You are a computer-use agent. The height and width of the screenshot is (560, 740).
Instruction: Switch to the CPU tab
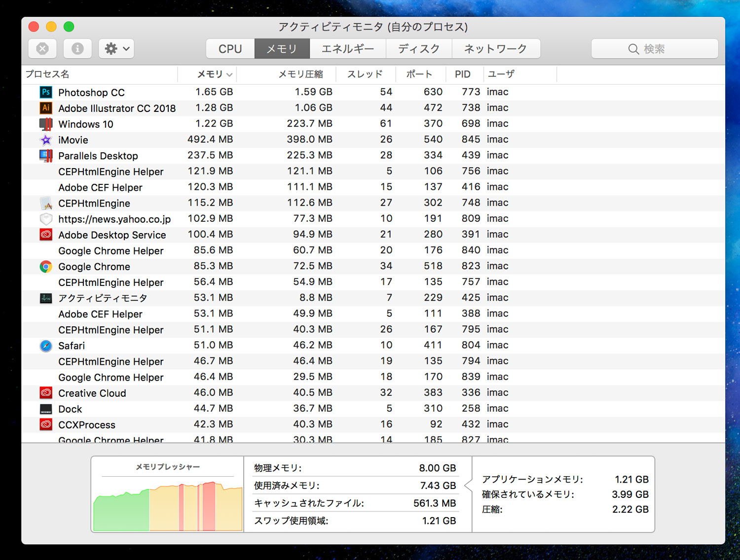230,49
